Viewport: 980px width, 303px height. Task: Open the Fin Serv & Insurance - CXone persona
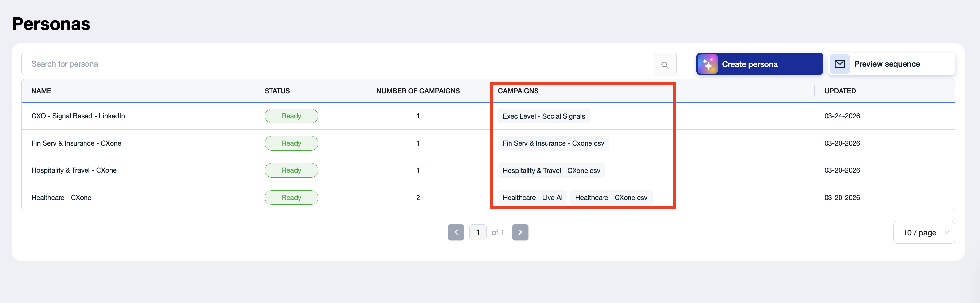pos(76,143)
